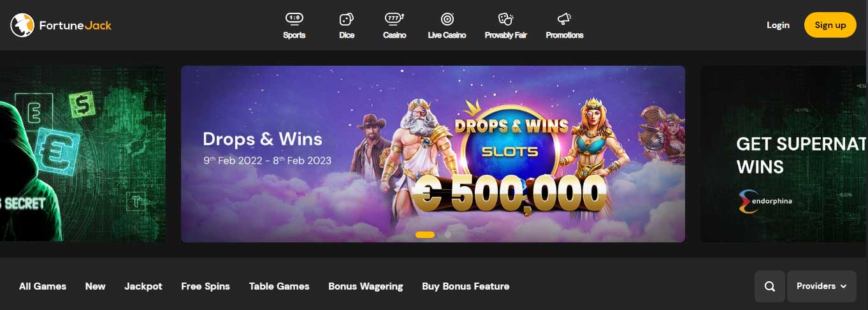Select the Dice game icon
Viewport: 868px width, 310px height.
coord(347,19)
